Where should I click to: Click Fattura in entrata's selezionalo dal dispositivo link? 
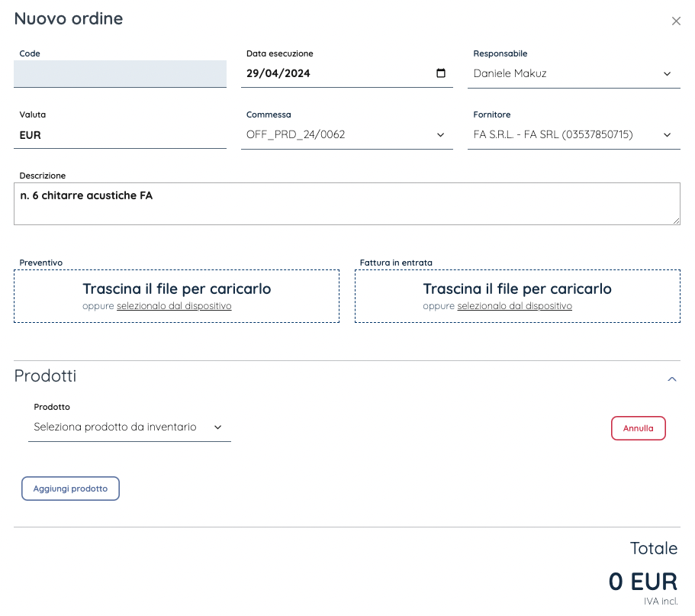(x=514, y=306)
